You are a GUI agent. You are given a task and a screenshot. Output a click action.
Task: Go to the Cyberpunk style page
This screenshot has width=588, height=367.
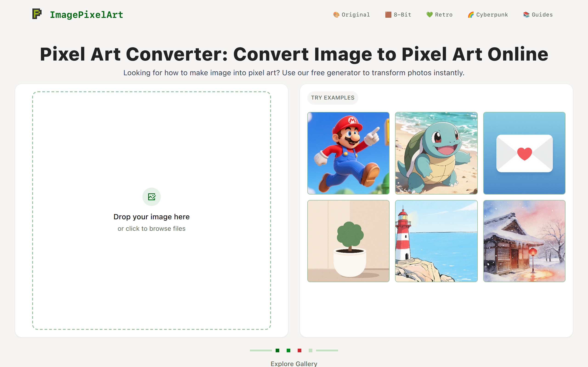click(x=492, y=14)
